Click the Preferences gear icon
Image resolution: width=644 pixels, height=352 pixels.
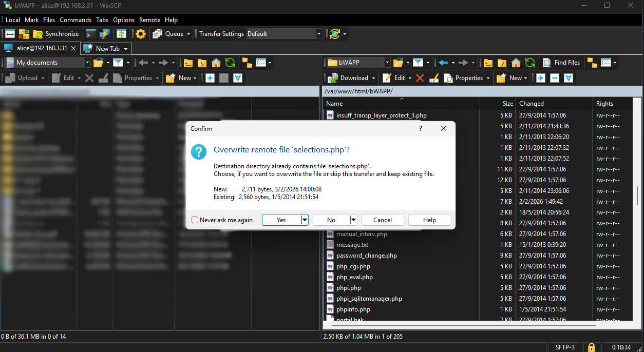(x=141, y=34)
